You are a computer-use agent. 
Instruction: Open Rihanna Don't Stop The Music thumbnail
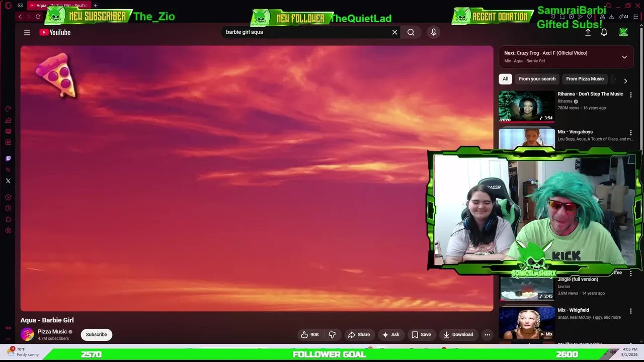(x=527, y=106)
